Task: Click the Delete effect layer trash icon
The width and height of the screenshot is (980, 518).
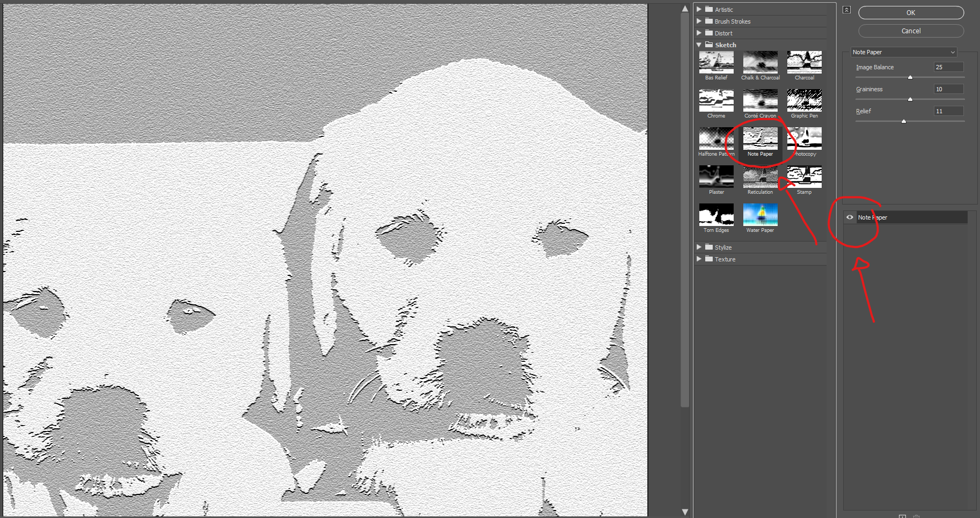Action: 917,515
